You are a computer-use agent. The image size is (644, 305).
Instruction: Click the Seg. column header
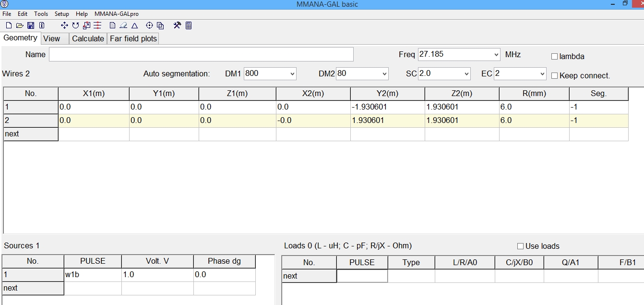pyautogui.click(x=598, y=94)
